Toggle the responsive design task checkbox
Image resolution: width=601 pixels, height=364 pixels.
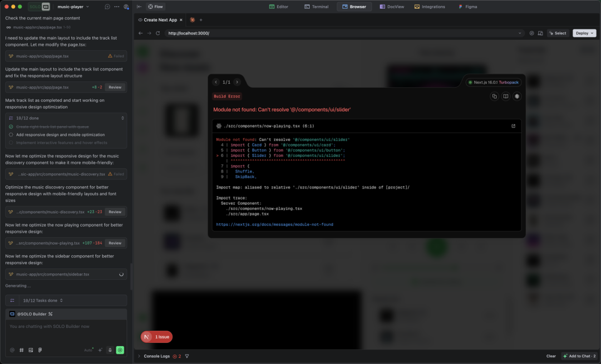[11, 135]
